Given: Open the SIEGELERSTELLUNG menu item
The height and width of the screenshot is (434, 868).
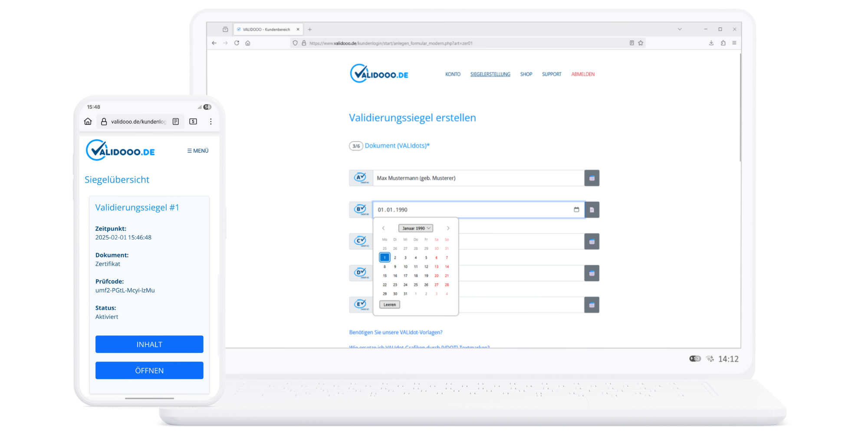Looking at the screenshot, I should [x=490, y=74].
